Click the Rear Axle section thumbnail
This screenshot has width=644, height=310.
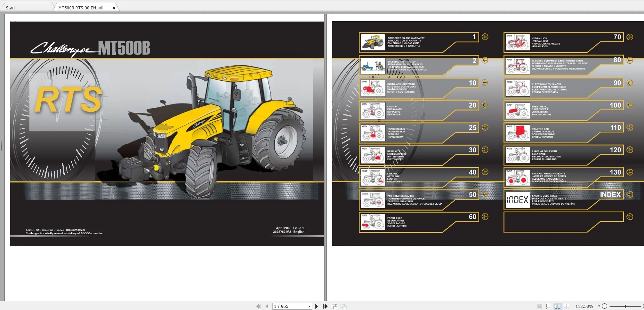coord(373,155)
